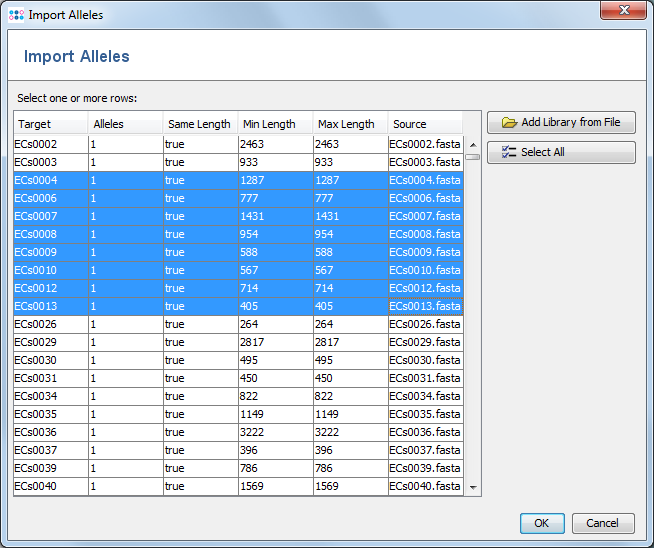Select row with source ECs0036.fasta
Image resolution: width=654 pixels, height=548 pixels.
(424, 432)
